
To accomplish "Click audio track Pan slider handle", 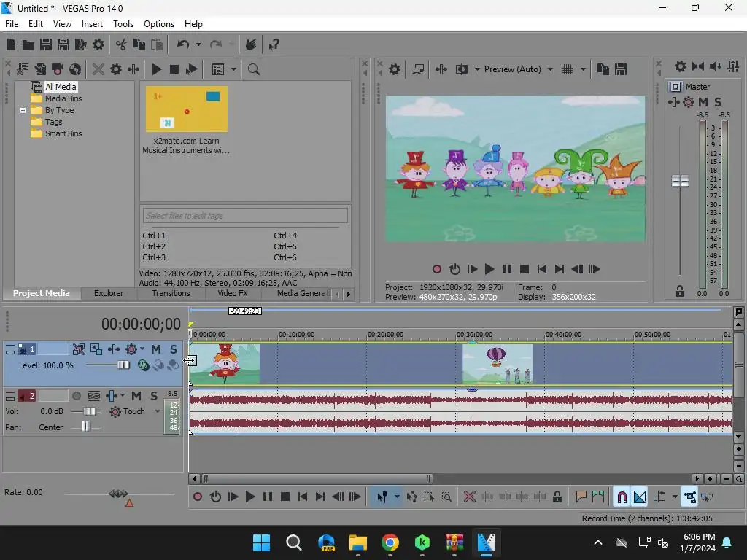I will pyautogui.click(x=85, y=427).
